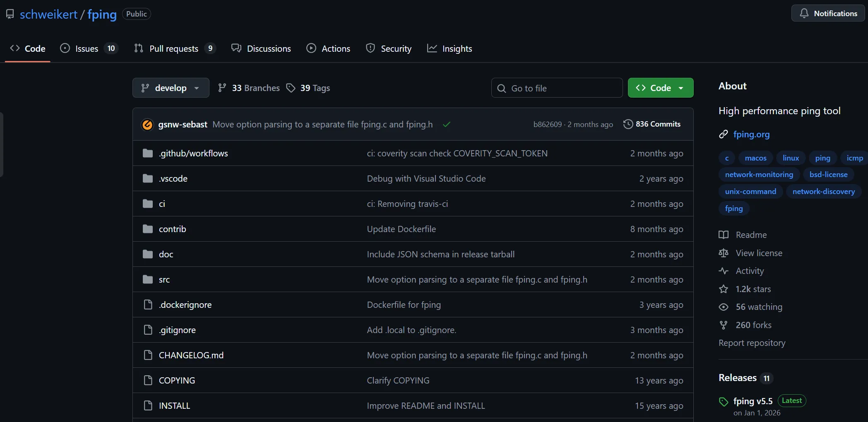Screen dimensions: 868x422
Task: Click the Notifications bell button
Action: [x=828, y=13]
